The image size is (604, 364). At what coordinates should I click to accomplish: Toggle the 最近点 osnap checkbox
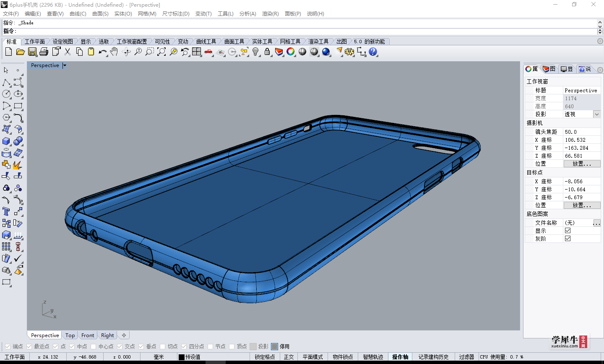click(x=29, y=346)
